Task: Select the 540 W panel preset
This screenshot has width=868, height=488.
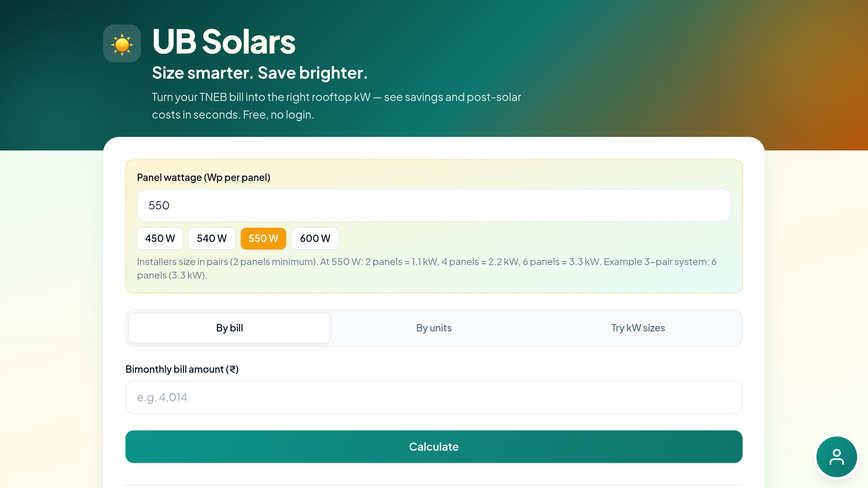Action: pos(212,238)
